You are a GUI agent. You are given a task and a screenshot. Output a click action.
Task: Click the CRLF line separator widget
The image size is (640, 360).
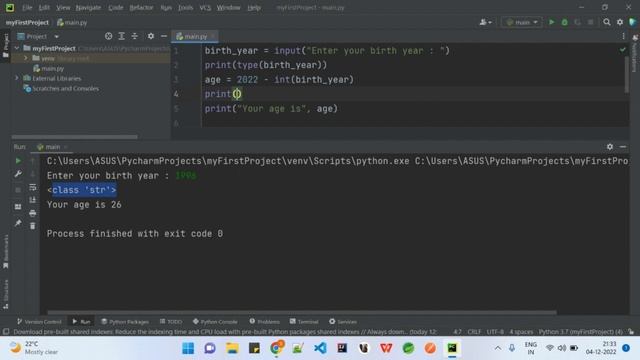[474, 332]
